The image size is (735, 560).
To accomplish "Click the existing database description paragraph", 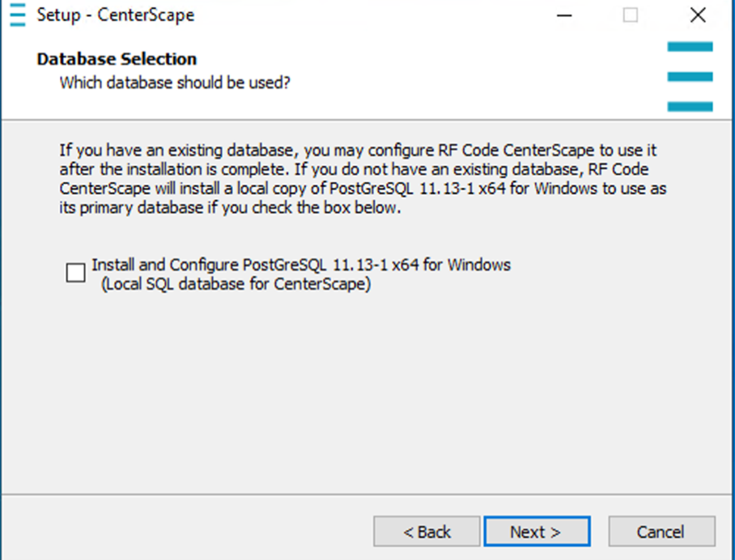I will pyautogui.click(x=356, y=179).
